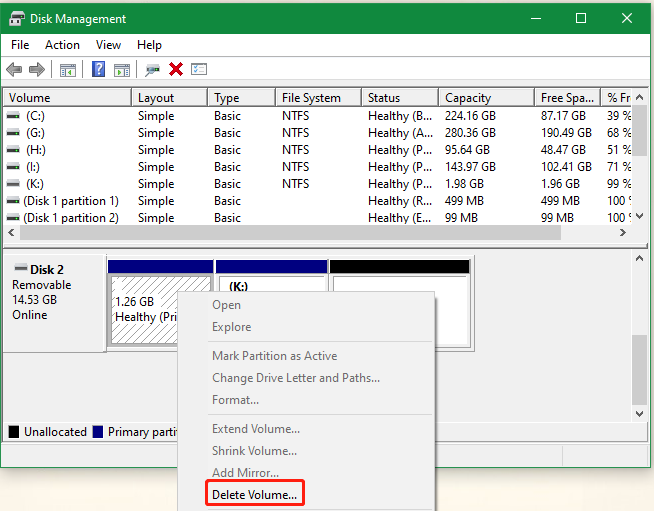Sort by the Status column header
The width and height of the screenshot is (654, 511).
coord(400,98)
